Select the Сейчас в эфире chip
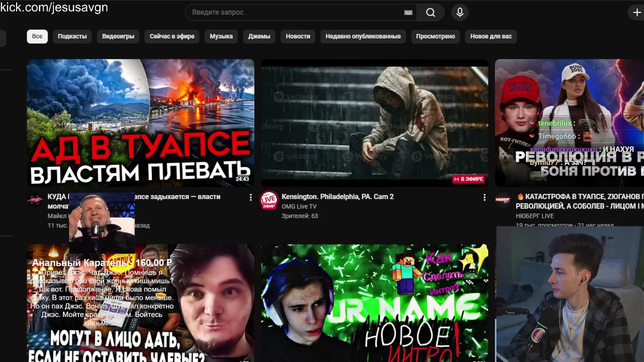Screen dimensions: 644x362 (x=172, y=36)
